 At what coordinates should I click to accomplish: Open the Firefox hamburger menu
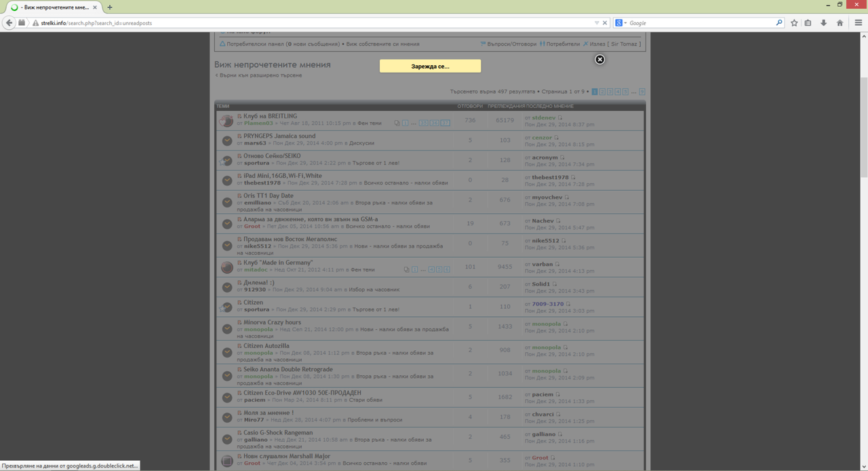point(858,22)
